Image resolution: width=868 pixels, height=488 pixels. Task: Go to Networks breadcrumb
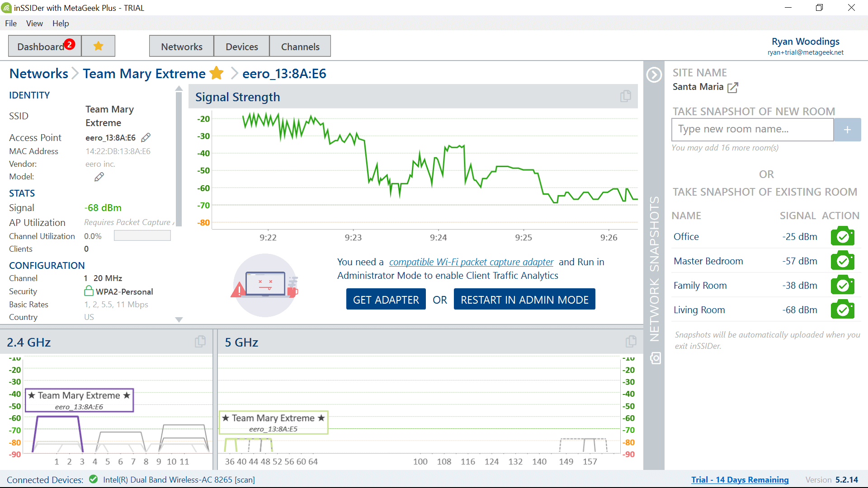39,73
